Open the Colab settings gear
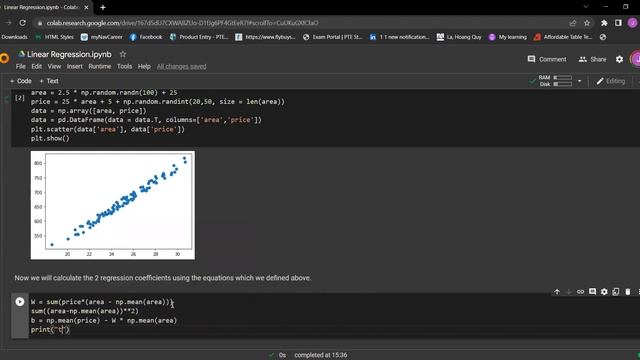 tap(619, 60)
